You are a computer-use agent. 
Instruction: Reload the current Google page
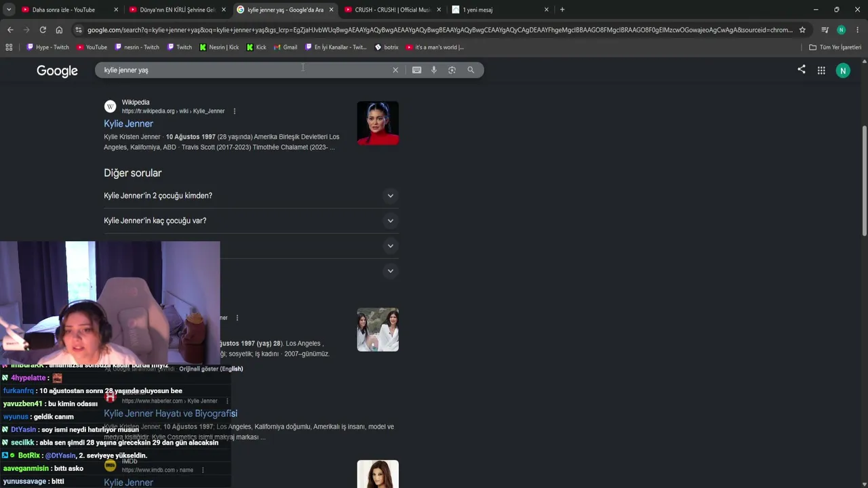coord(43,30)
